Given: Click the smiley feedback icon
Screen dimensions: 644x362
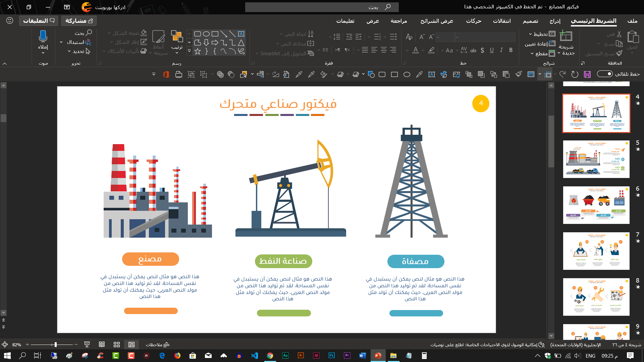Looking at the screenshot, I should click(10, 20).
